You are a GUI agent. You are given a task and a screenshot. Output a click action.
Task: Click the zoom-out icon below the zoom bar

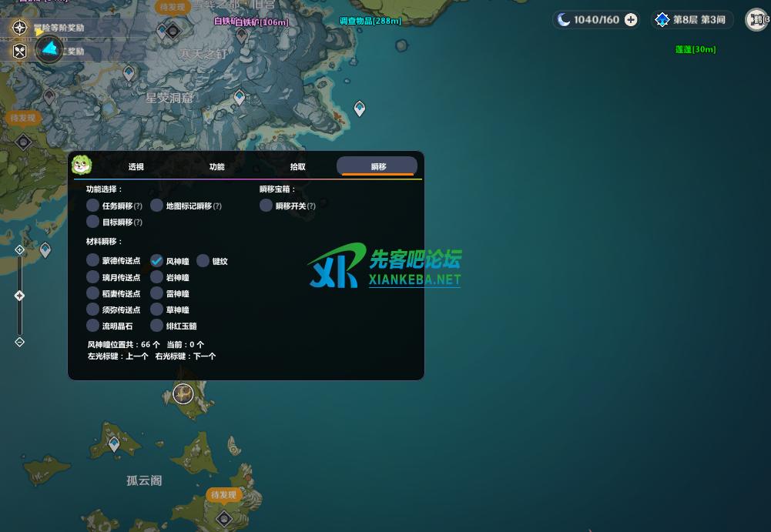point(20,342)
